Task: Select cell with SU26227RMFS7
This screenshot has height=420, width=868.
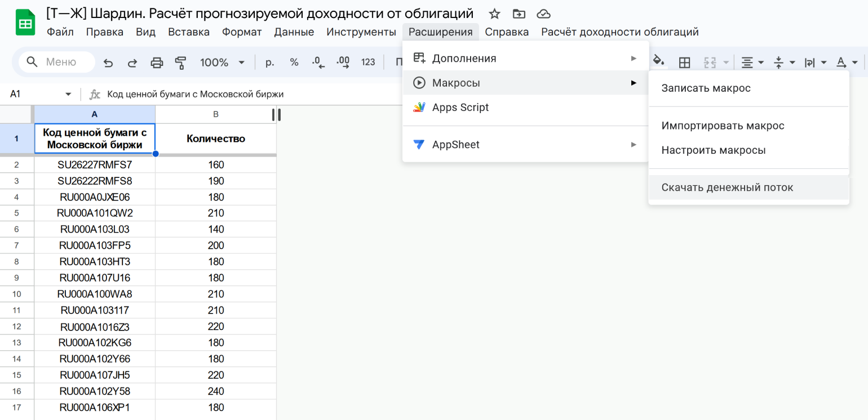Action: (95, 165)
